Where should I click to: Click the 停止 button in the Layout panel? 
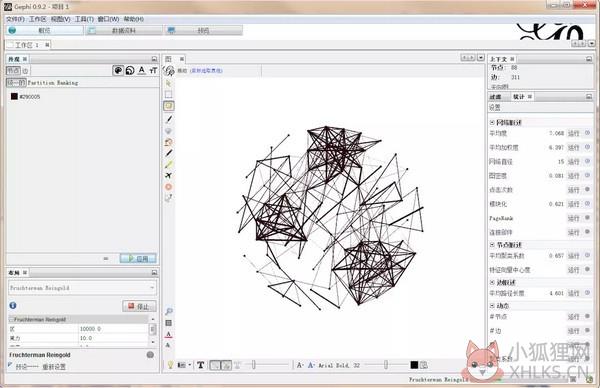click(139, 306)
